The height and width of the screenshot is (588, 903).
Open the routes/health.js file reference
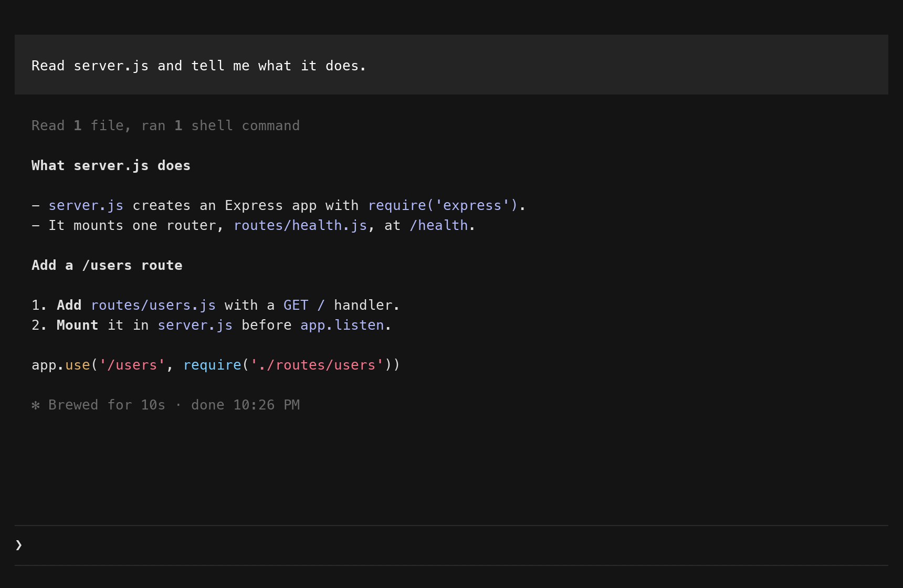coord(300,225)
